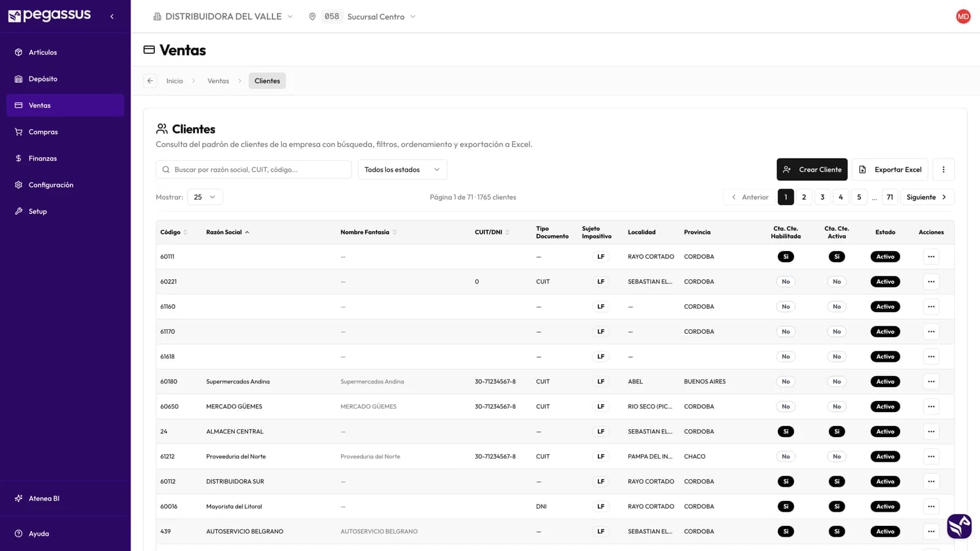Screen dimensions: 980x551
Task: Click Exportar Excel button
Action: point(890,170)
